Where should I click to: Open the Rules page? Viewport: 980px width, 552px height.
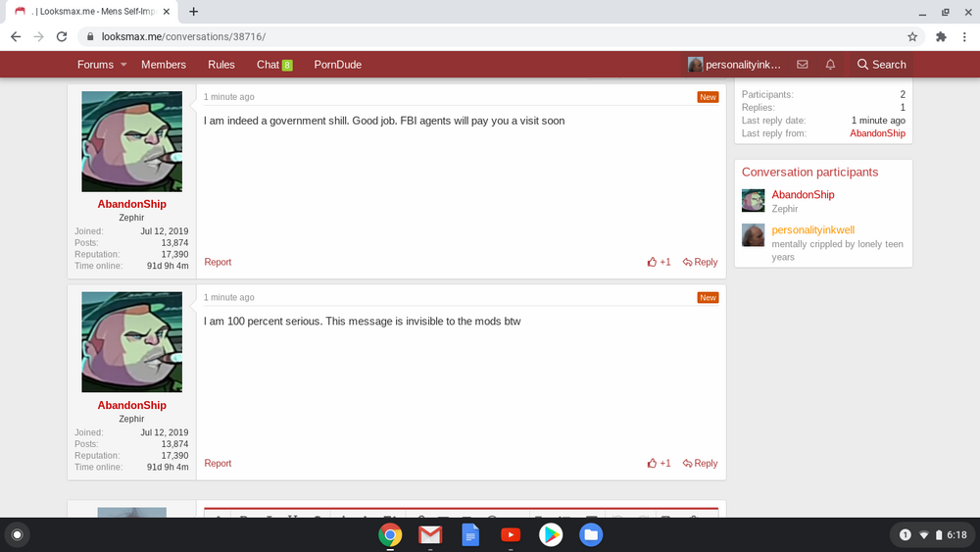(x=221, y=65)
